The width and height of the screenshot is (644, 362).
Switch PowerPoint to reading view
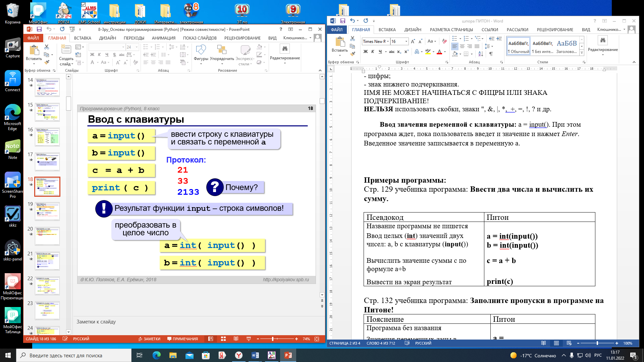[x=236, y=339]
